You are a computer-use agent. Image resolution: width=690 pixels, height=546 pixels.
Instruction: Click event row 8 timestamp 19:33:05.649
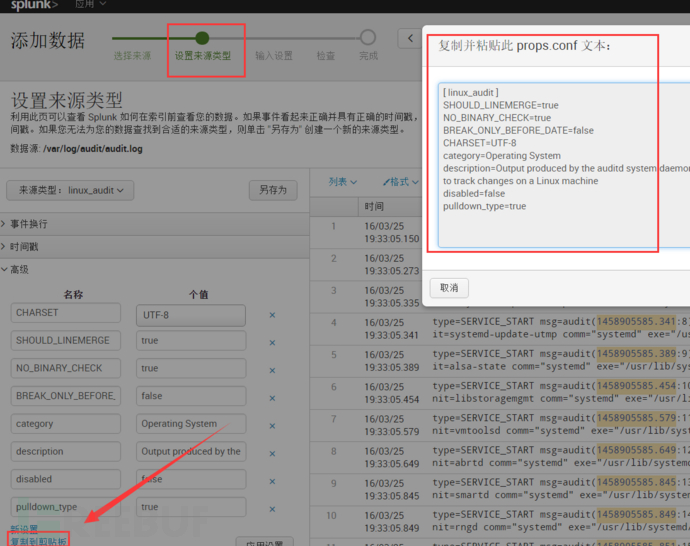click(x=392, y=464)
